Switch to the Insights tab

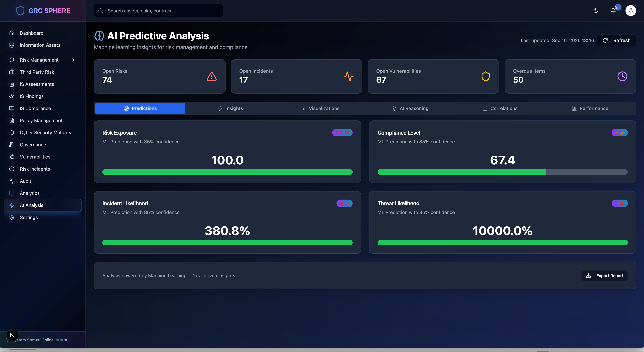tap(230, 108)
